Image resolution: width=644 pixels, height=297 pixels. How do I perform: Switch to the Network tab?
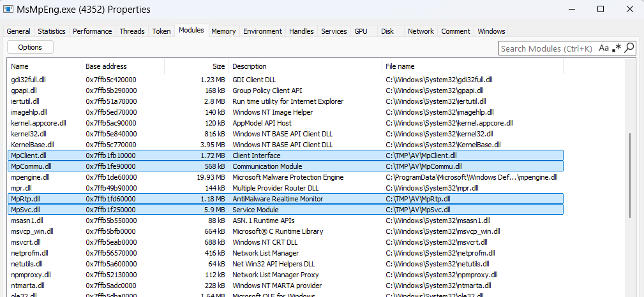(421, 31)
